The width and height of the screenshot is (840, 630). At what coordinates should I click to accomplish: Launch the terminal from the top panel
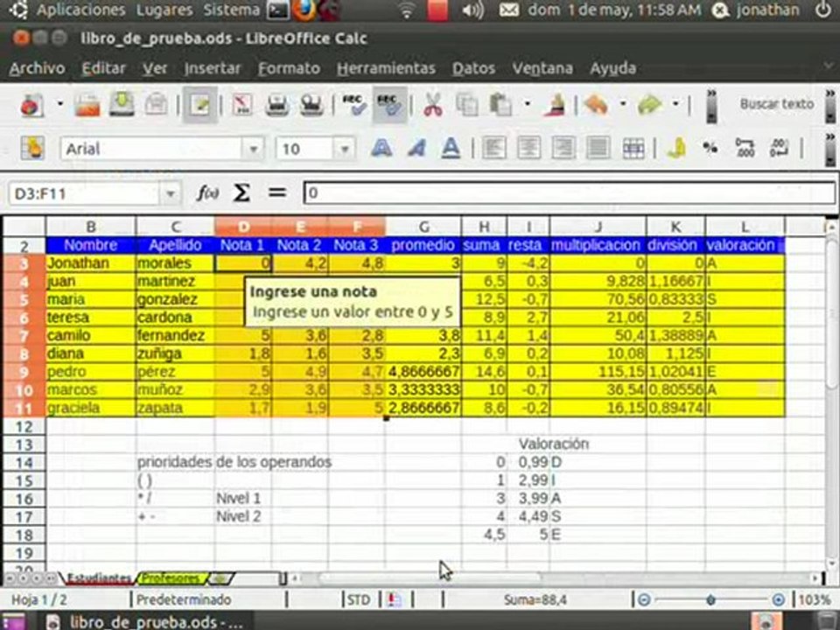pyautogui.click(x=278, y=10)
